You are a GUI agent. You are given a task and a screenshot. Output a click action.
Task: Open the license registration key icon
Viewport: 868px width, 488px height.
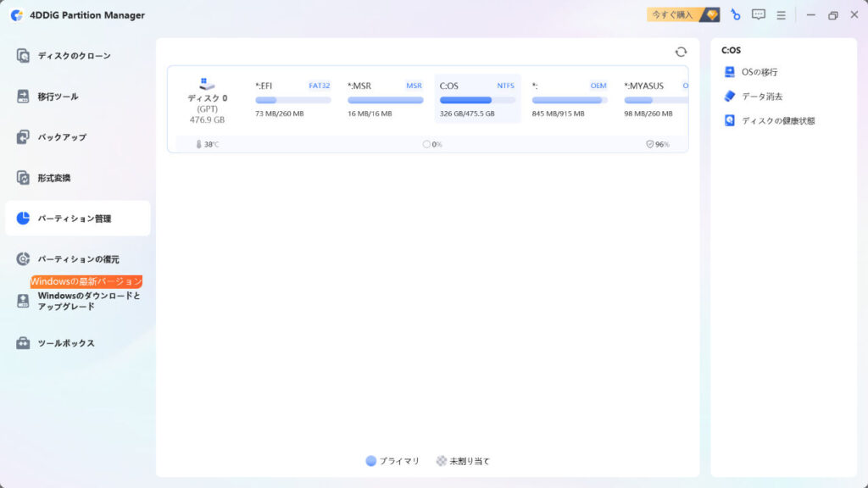click(734, 14)
